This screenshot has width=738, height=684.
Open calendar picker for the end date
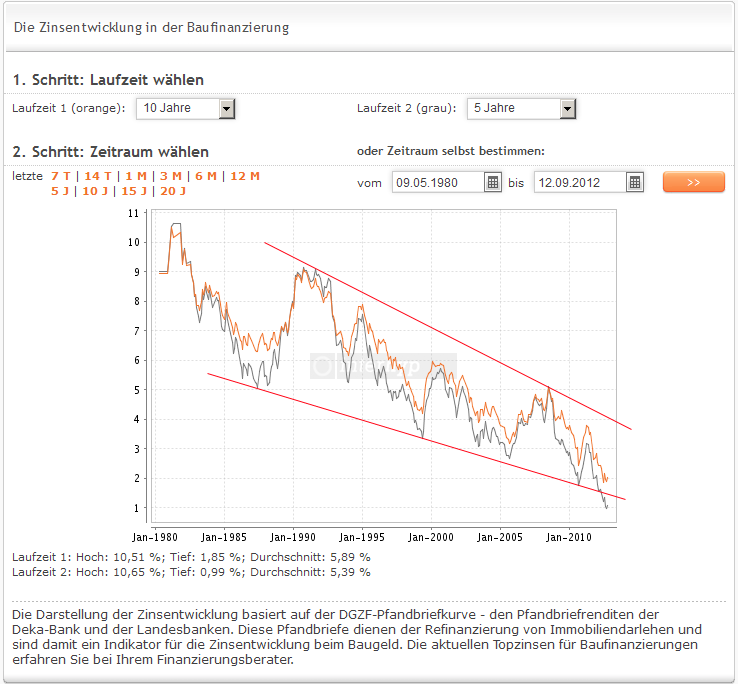pos(635,182)
